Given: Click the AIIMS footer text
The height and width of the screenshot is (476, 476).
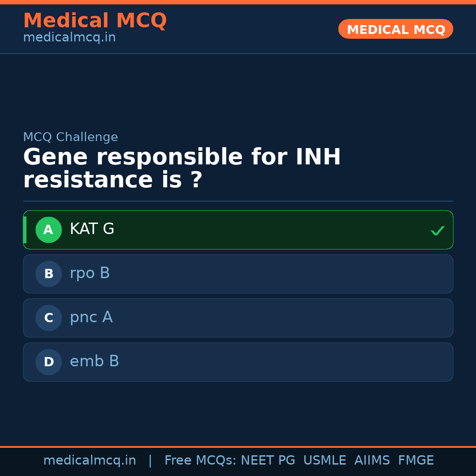Looking at the screenshot, I should (x=372, y=461).
